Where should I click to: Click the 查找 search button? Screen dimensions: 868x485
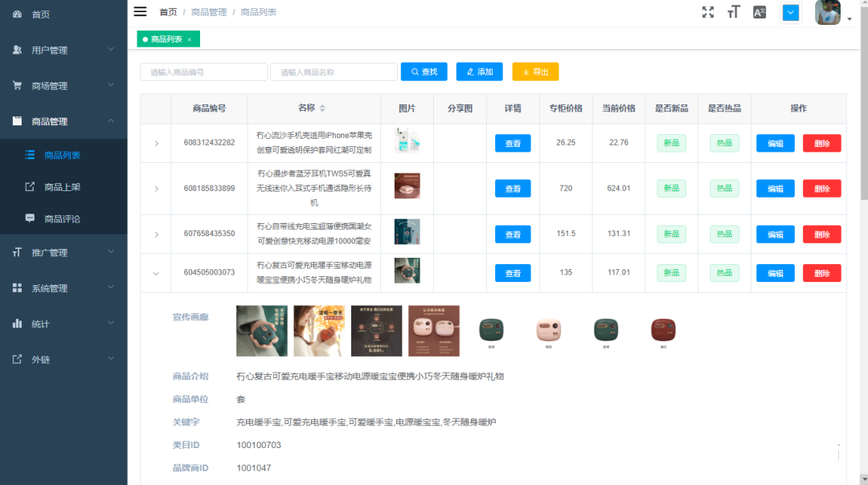pyautogui.click(x=424, y=72)
